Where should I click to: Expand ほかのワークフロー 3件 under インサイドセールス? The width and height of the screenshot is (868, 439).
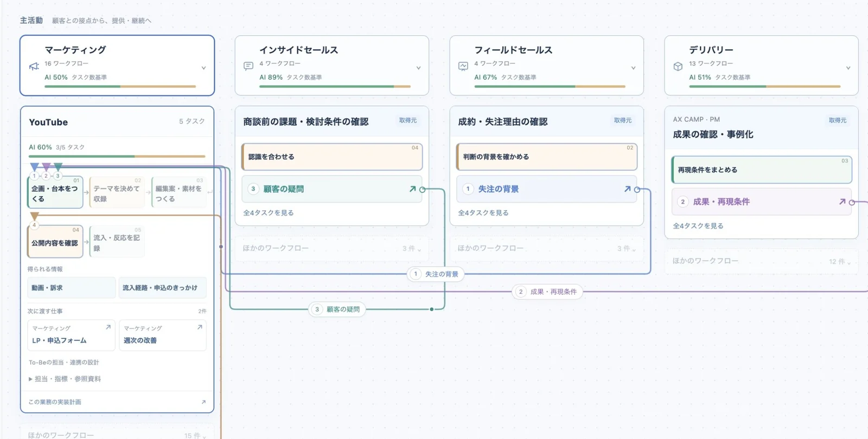click(331, 248)
